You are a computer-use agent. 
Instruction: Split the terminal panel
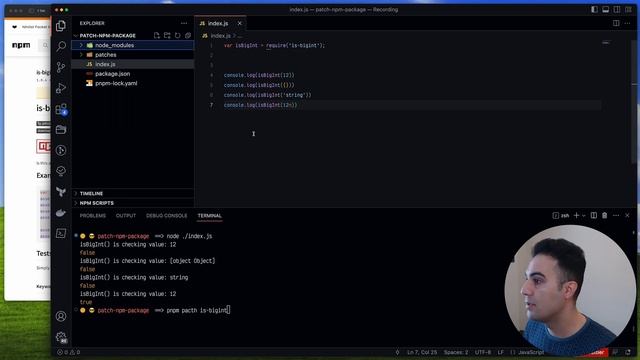click(594, 216)
